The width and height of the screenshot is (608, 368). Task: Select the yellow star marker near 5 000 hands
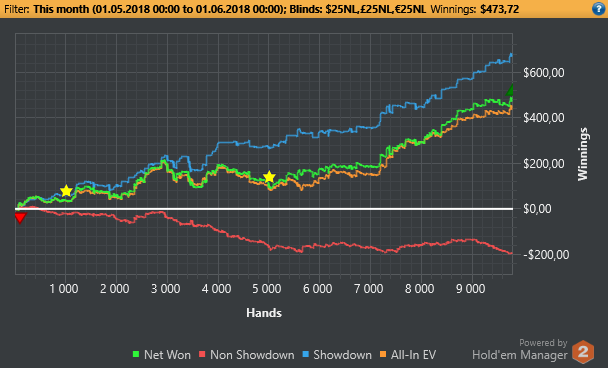(x=269, y=177)
